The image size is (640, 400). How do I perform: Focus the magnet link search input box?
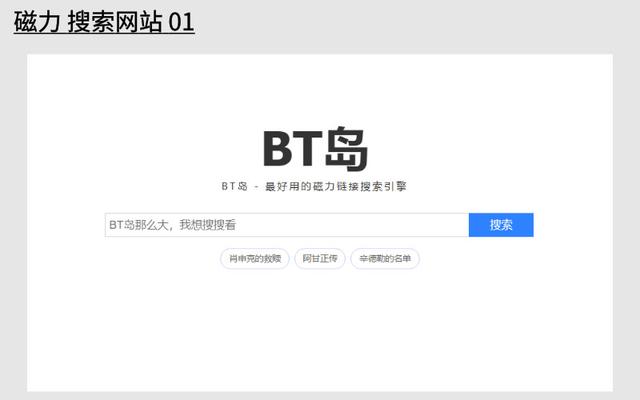click(286, 225)
